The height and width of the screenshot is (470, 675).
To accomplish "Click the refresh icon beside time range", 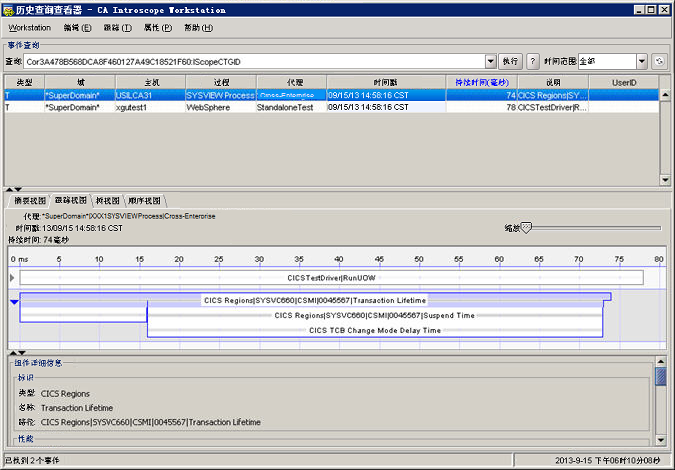I will click(659, 62).
